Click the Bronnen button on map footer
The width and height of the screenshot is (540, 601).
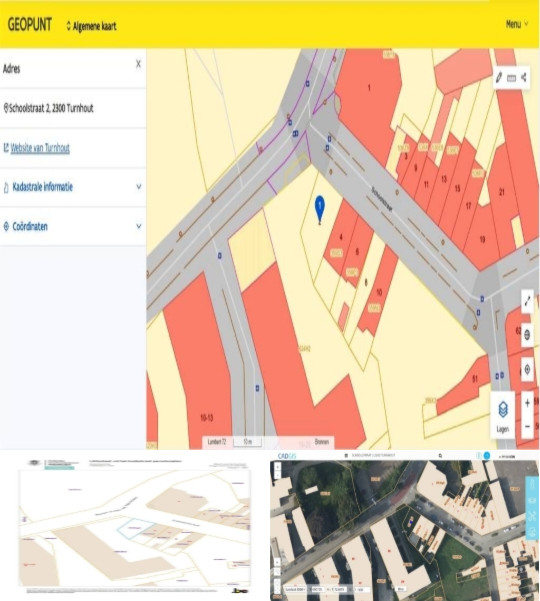(322, 442)
